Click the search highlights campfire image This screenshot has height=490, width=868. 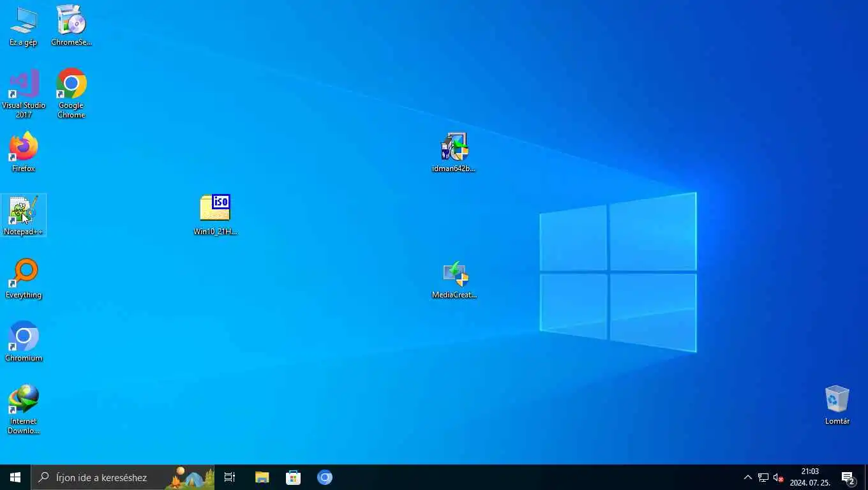point(189,477)
